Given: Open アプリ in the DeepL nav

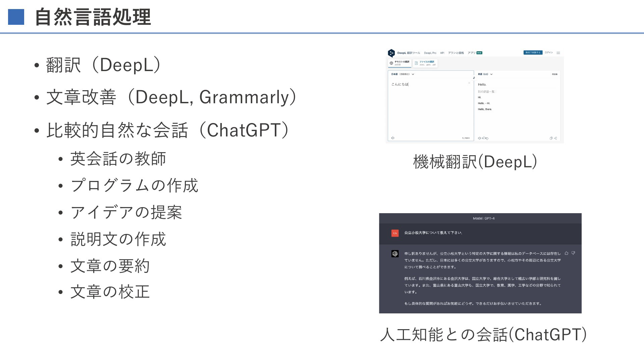Looking at the screenshot, I should coord(472,53).
